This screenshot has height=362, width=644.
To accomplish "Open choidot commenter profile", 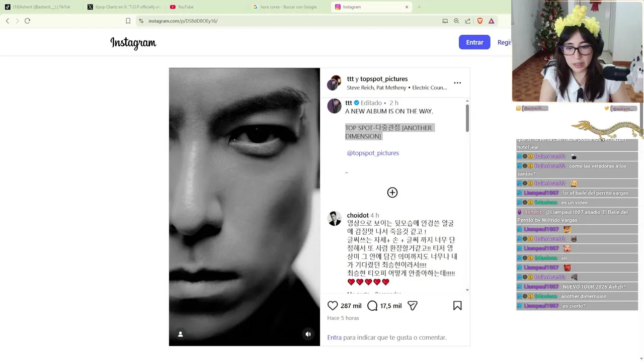I will (x=358, y=215).
